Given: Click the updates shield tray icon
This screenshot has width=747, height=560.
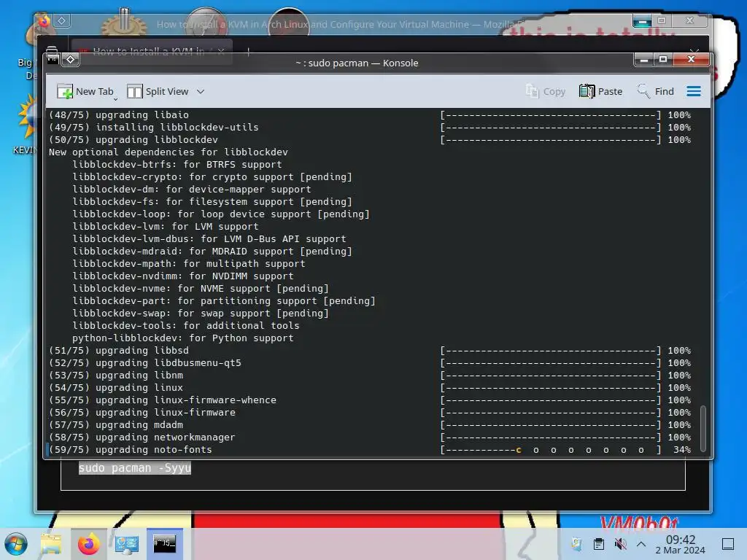Looking at the screenshot, I should click(x=576, y=544).
